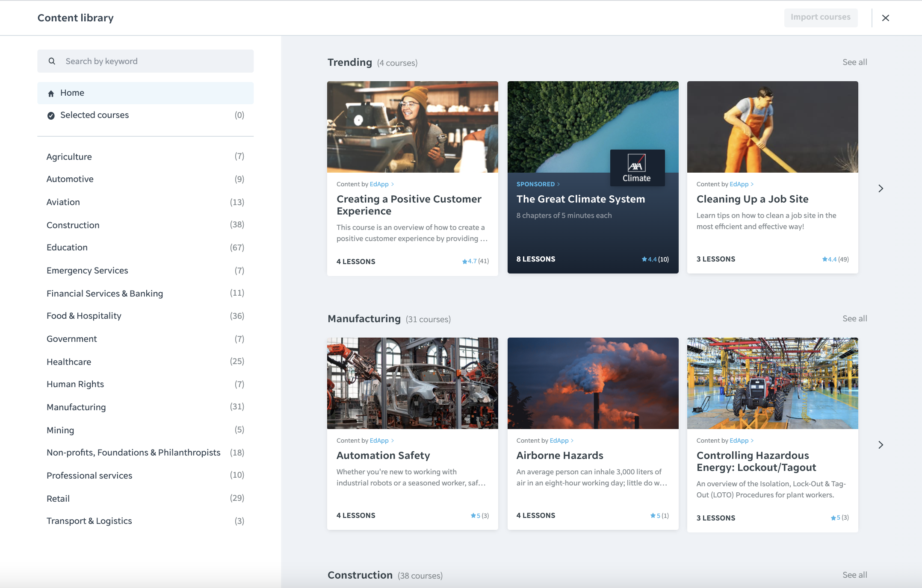Open the Automotive category
Viewport: 922px width, 588px height.
(145, 179)
